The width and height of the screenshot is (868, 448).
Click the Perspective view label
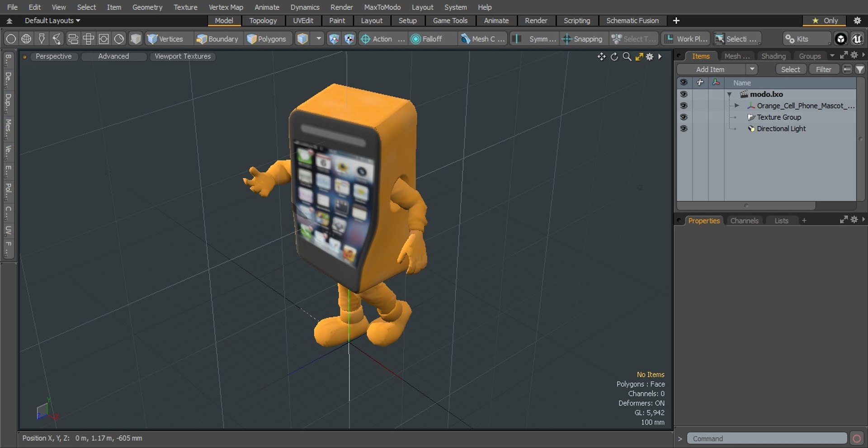coord(53,57)
